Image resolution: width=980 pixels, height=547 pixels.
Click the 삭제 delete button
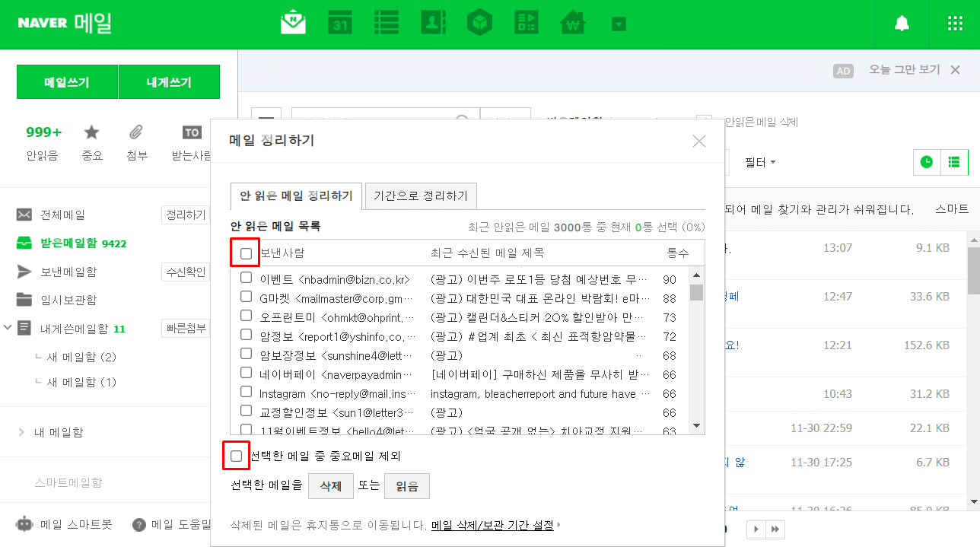(331, 486)
